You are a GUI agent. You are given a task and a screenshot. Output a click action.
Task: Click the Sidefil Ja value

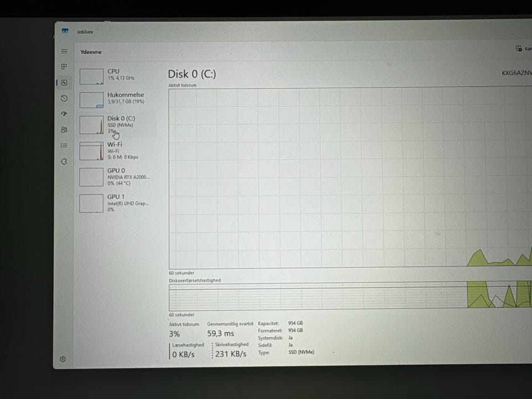tap(290, 345)
